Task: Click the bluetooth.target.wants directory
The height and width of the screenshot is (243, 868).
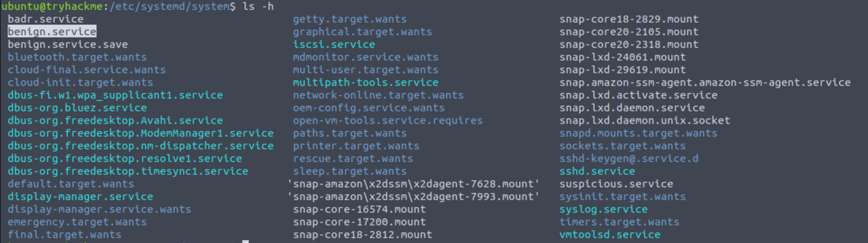Action: point(77,57)
